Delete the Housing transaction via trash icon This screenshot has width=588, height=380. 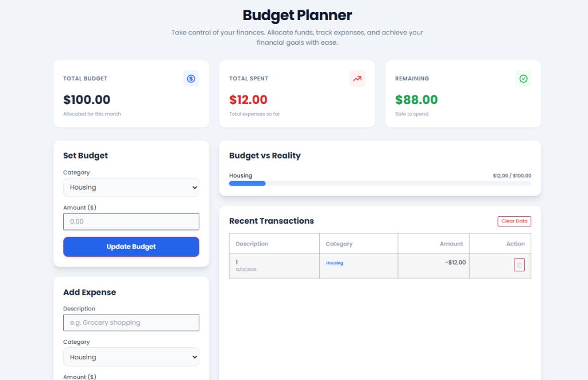pyautogui.click(x=519, y=264)
